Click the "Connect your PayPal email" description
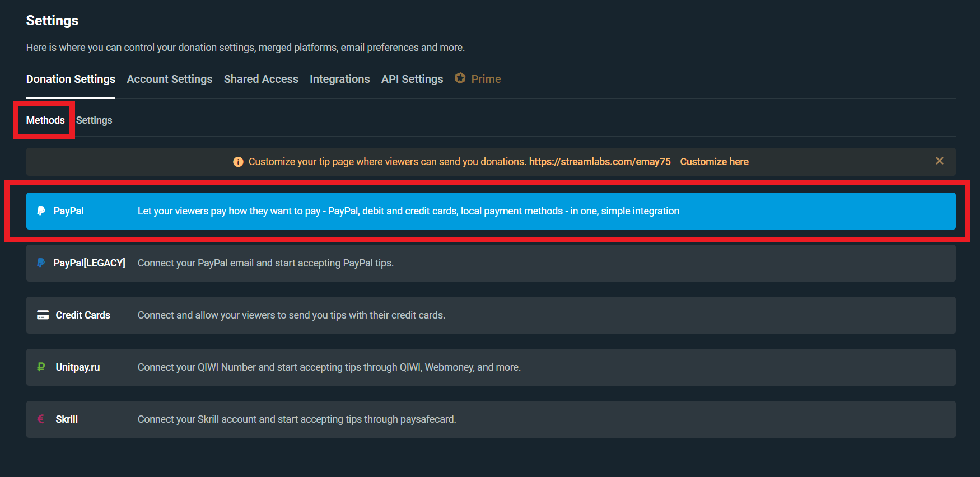The height and width of the screenshot is (477, 980). 266,263
